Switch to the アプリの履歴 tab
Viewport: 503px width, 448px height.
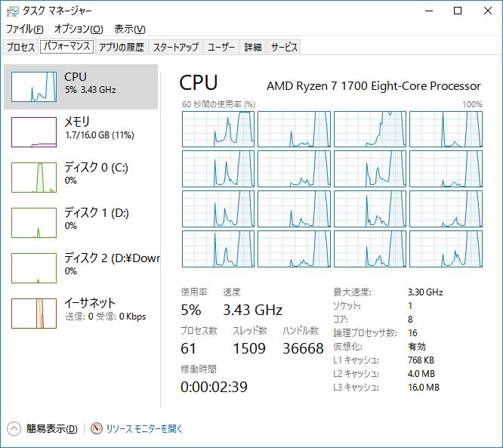point(121,47)
